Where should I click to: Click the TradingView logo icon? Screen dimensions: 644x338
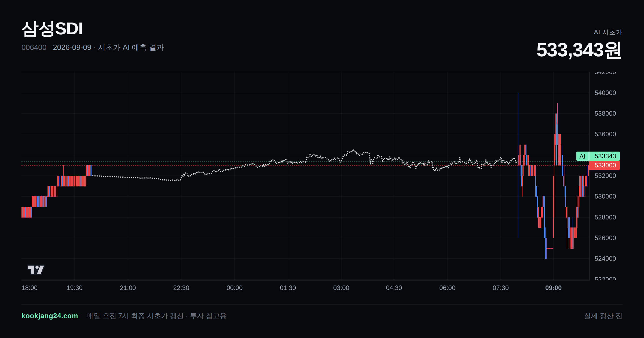point(36,269)
